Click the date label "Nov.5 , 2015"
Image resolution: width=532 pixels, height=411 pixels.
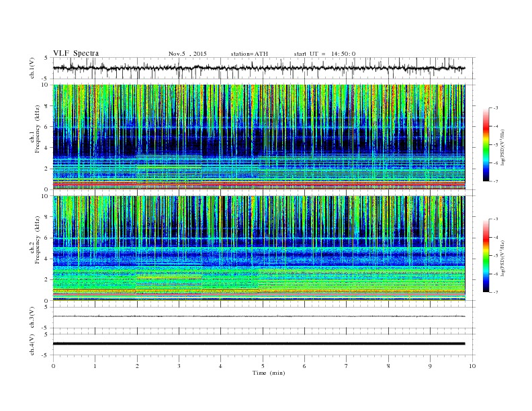(187, 54)
